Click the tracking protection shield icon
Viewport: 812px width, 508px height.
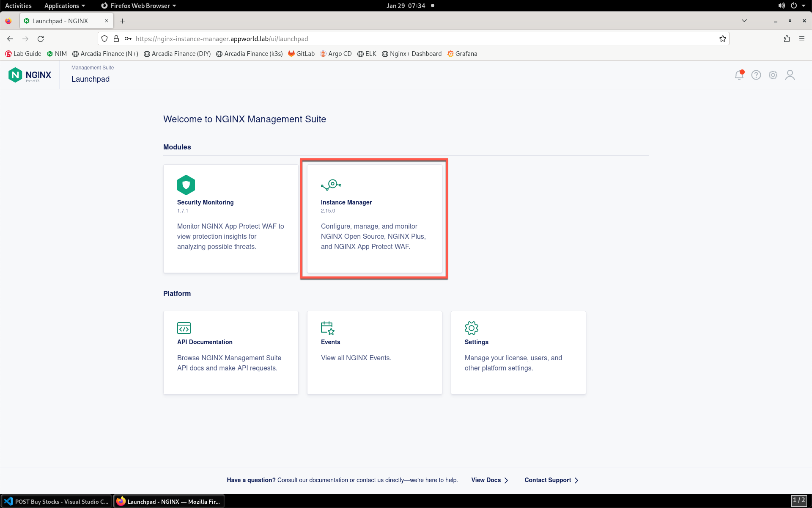[104, 39]
